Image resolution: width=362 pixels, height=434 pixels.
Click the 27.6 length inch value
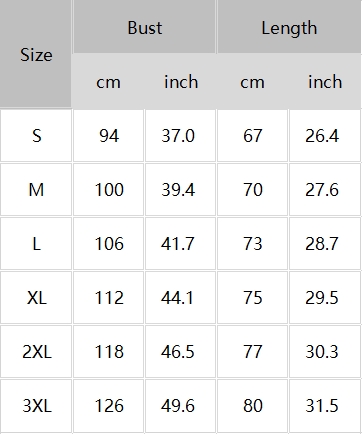coord(322,190)
